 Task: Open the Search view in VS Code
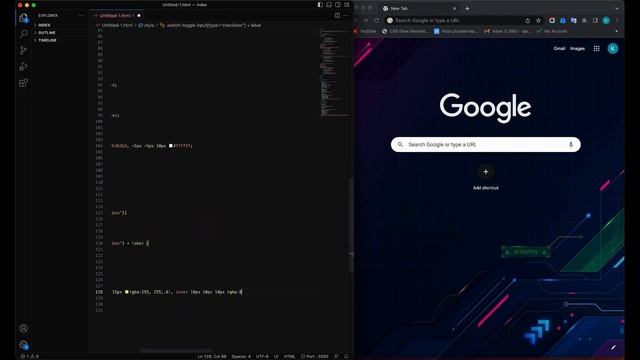coord(23,33)
